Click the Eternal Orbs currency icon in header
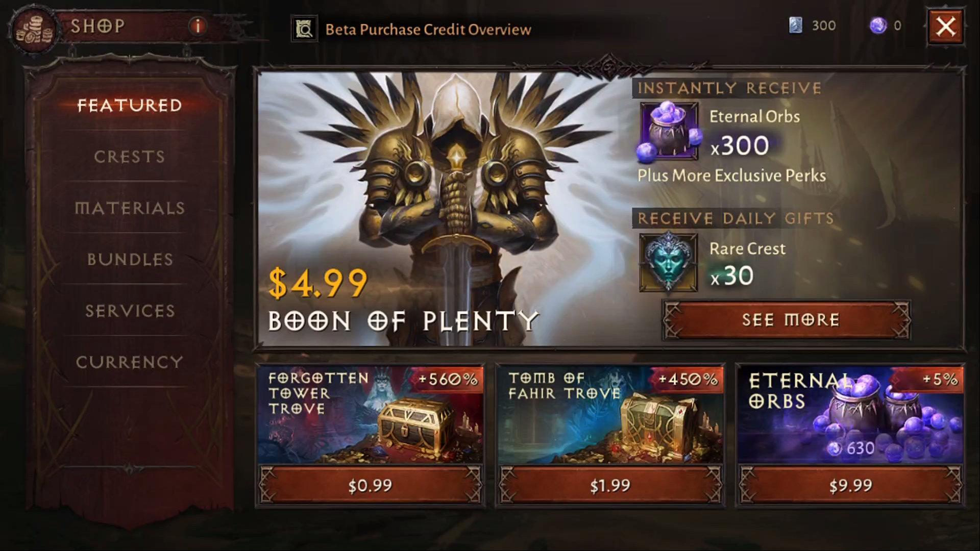Image resolution: width=980 pixels, height=551 pixels. pos(878,25)
